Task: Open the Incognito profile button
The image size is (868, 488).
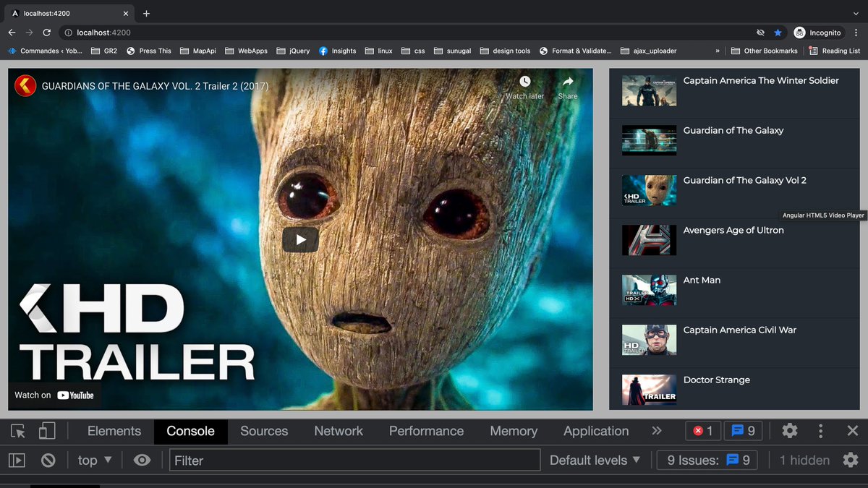Action: click(818, 33)
